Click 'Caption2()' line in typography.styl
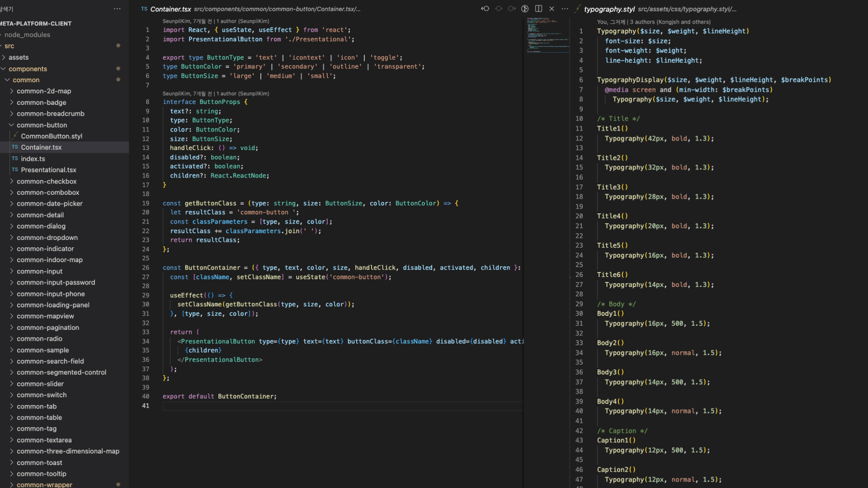The width and height of the screenshot is (868, 488). point(616,469)
